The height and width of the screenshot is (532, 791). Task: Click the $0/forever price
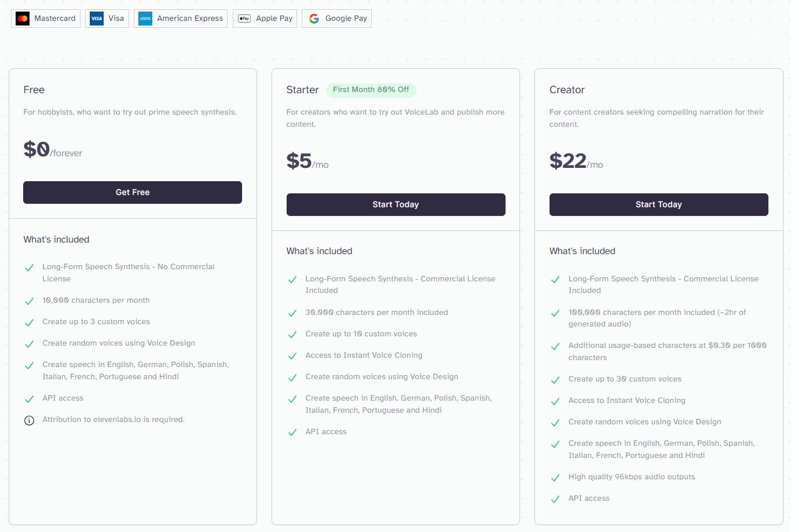pos(53,150)
